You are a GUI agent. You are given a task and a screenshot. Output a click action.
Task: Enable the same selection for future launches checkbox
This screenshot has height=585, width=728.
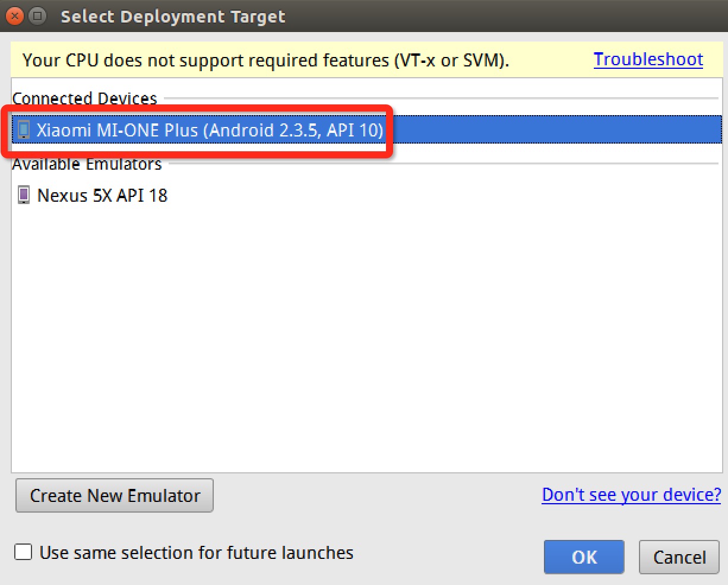(x=24, y=553)
